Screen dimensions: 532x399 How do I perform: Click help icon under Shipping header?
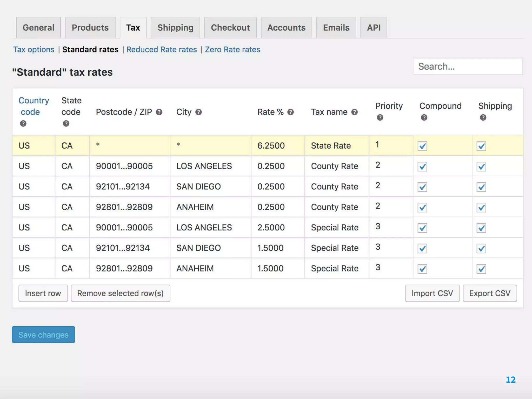click(483, 118)
